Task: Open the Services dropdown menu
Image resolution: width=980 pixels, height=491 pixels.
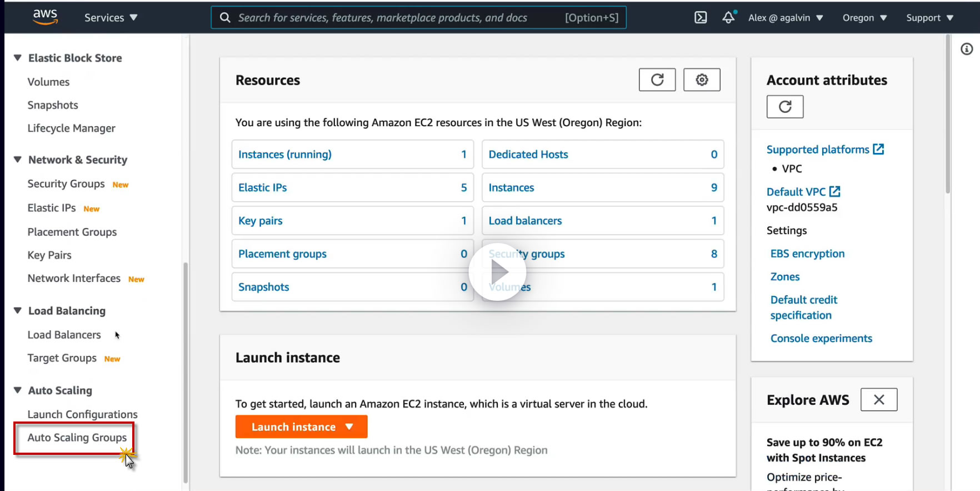Action: tap(111, 18)
